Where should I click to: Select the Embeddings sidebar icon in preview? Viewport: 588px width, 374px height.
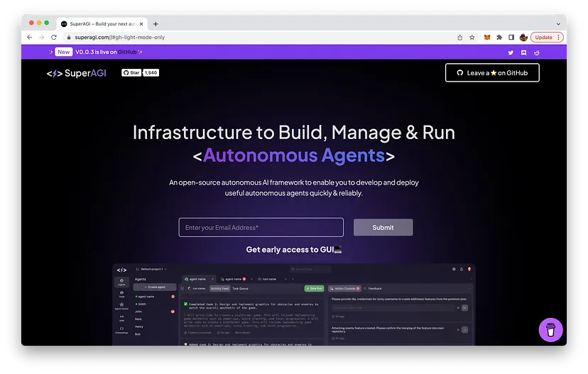[x=121, y=330]
